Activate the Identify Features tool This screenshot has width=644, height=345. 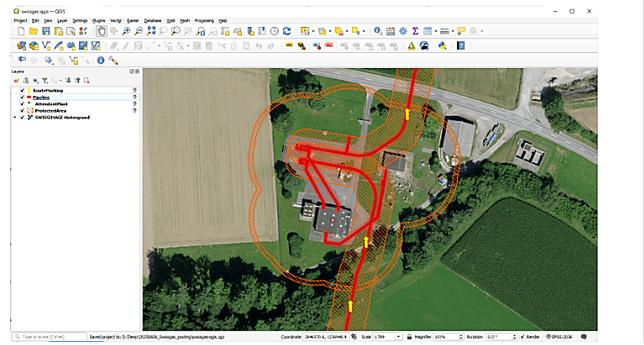[378, 32]
